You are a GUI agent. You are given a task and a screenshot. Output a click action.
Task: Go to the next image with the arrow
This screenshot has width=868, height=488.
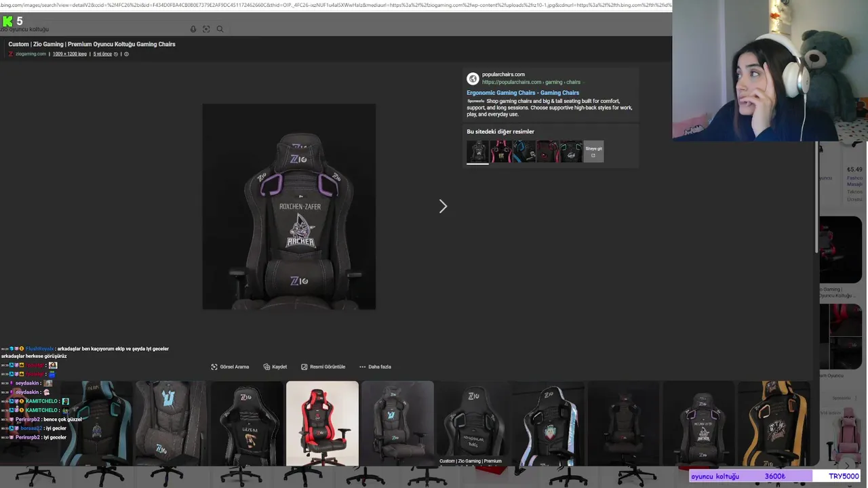click(443, 206)
